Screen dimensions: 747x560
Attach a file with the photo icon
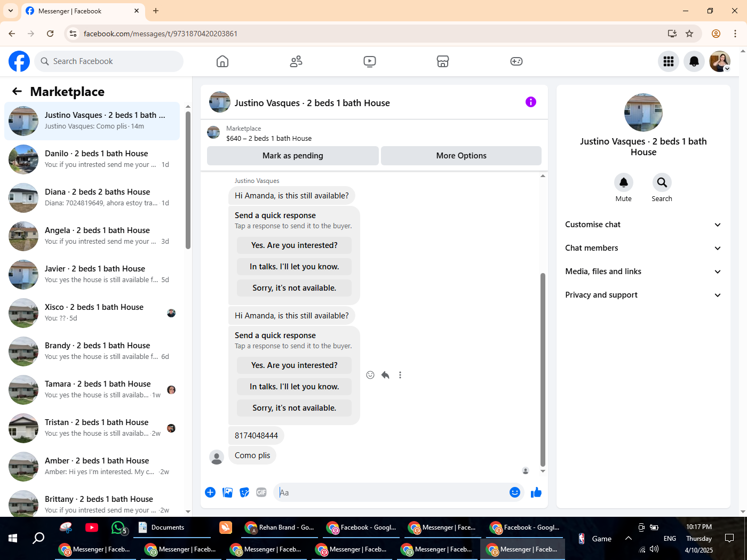(x=227, y=492)
